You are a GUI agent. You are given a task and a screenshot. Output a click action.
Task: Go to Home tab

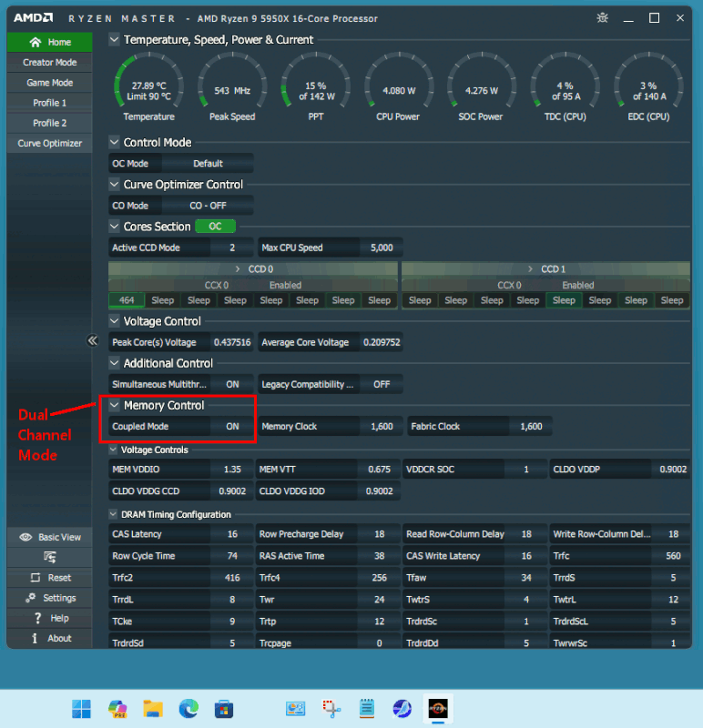pos(50,42)
